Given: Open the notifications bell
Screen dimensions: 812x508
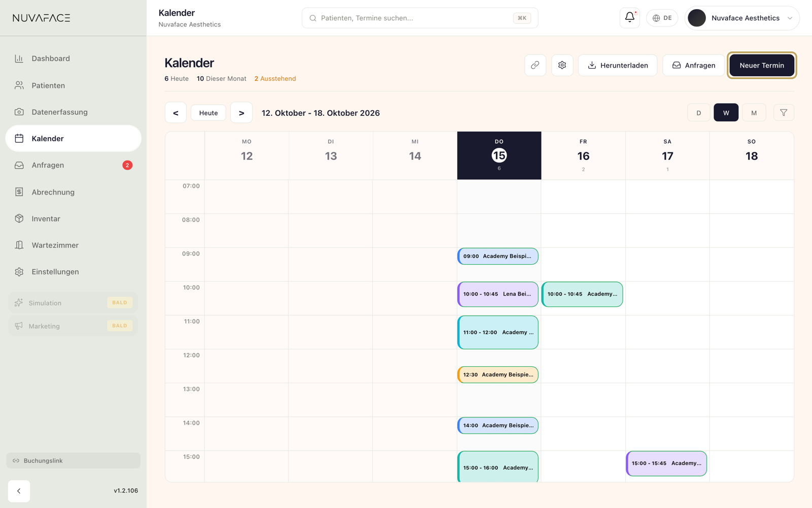Looking at the screenshot, I should [x=629, y=18].
